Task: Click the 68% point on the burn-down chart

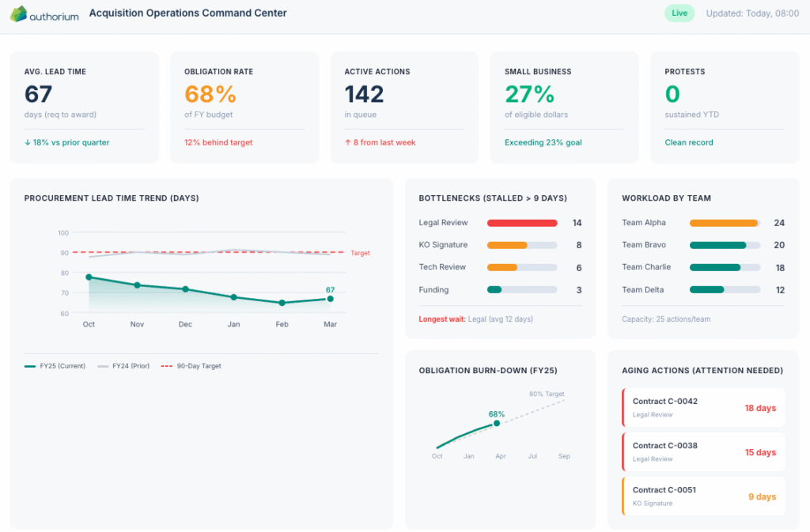Action: click(496, 424)
